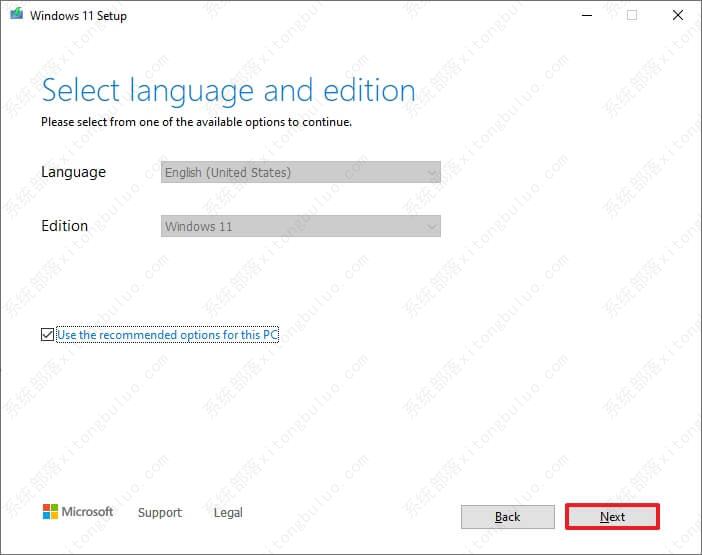702x555 pixels.
Task: Click the 'Please select from one' instruction text
Action: [x=196, y=122]
